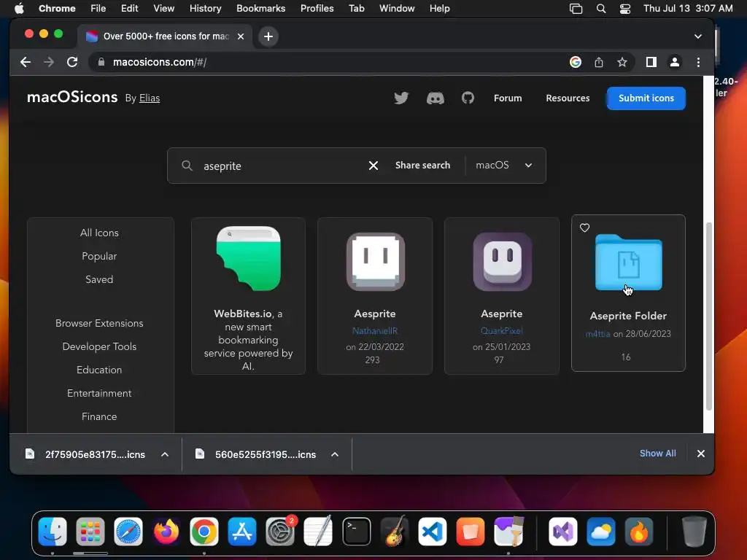This screenshot has height=560, width=747.
Task: Open Chrome three-dot menu
Action: (698, 62)
